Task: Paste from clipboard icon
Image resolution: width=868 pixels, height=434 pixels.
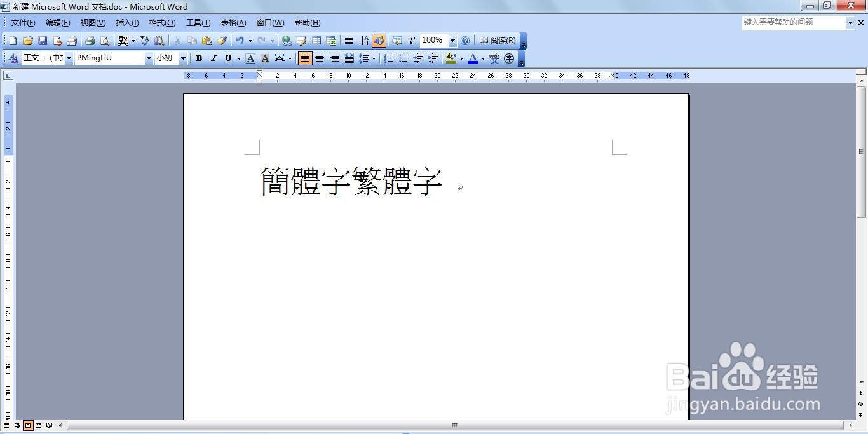Action: [207, 41]
